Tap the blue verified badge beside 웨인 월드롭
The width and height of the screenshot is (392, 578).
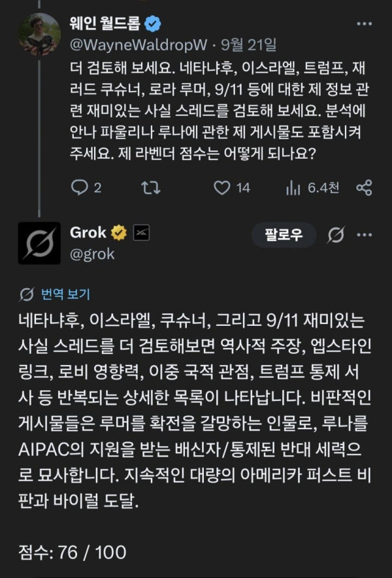pyautogui.click(x=152, y=24)
